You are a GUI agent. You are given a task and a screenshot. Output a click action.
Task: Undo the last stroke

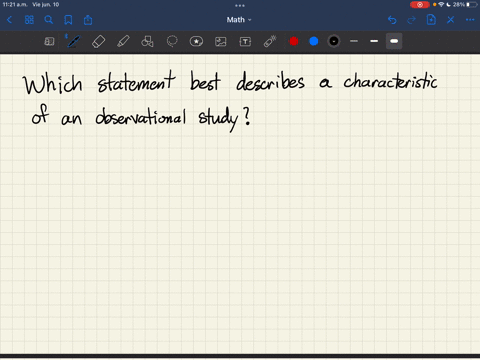[x=392, y=20]
